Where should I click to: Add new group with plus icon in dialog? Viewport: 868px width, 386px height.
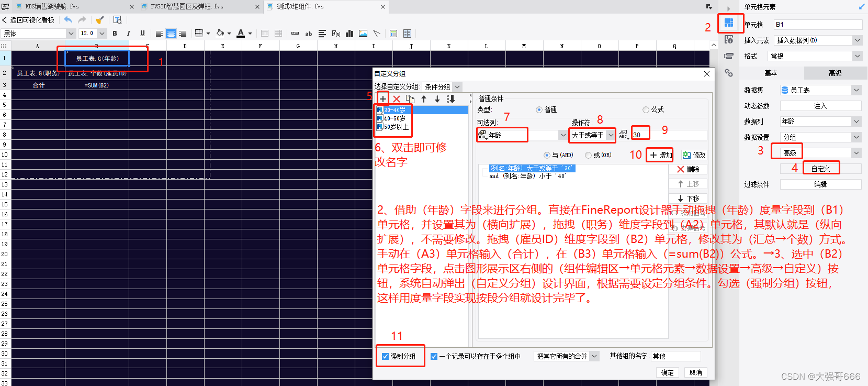(x=383, y=98)
